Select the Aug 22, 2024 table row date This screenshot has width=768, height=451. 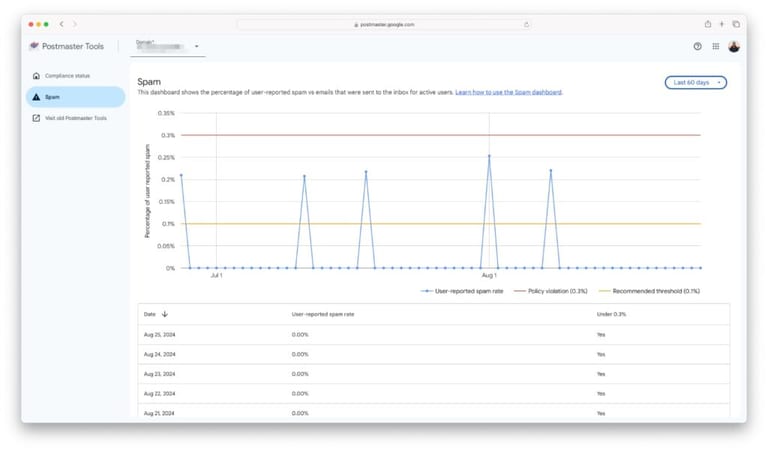pyautogui.click(x=160, y=394)
